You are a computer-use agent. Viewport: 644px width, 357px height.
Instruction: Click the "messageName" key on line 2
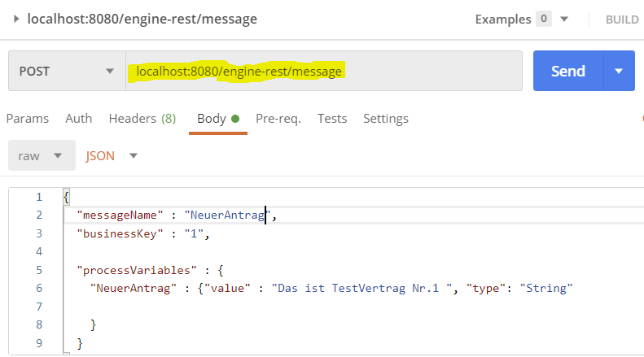(120, 215)
